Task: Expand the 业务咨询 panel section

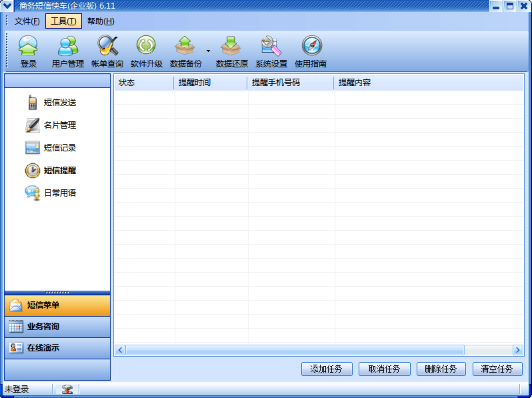Action: tap(57, 327)
